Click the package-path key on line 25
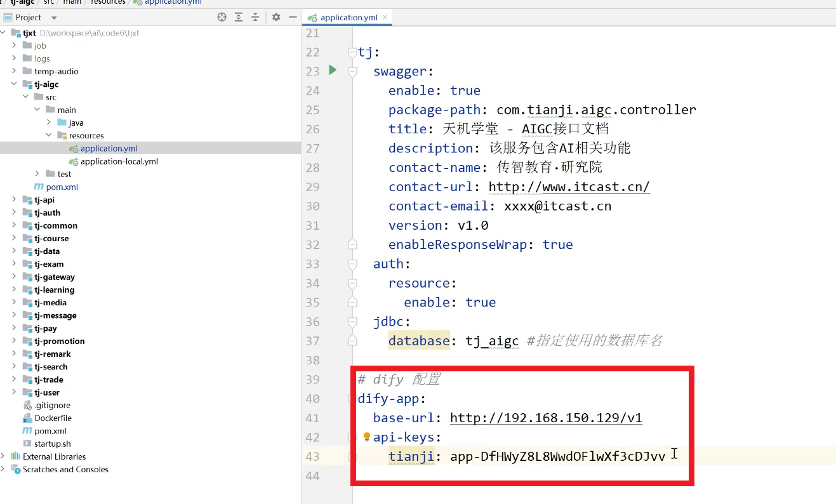 (435, 110)
